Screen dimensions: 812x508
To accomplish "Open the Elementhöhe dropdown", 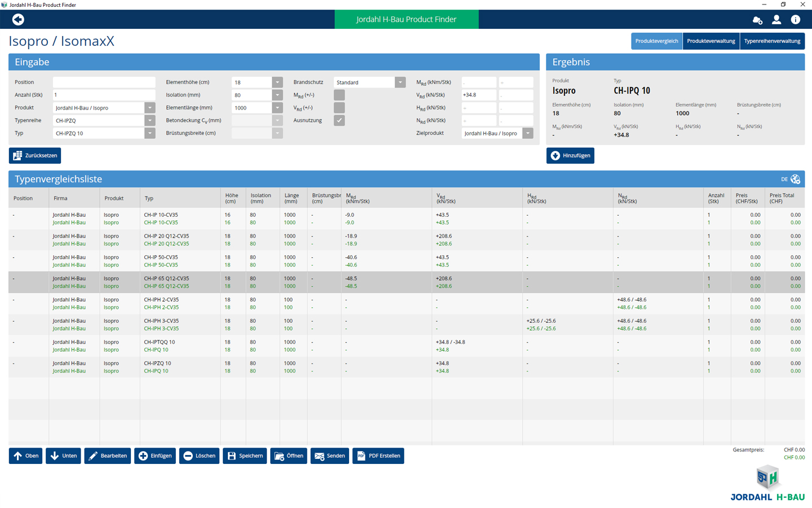I will click(x=277, y=82).
